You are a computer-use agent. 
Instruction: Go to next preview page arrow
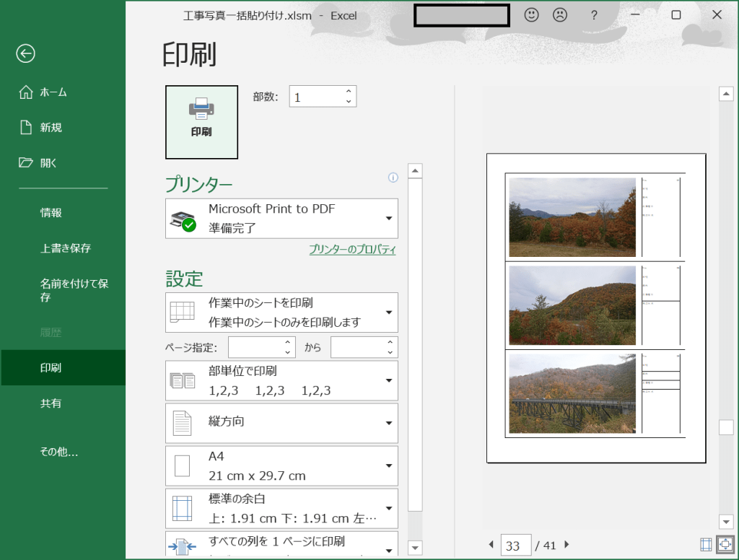pos(567,545)
